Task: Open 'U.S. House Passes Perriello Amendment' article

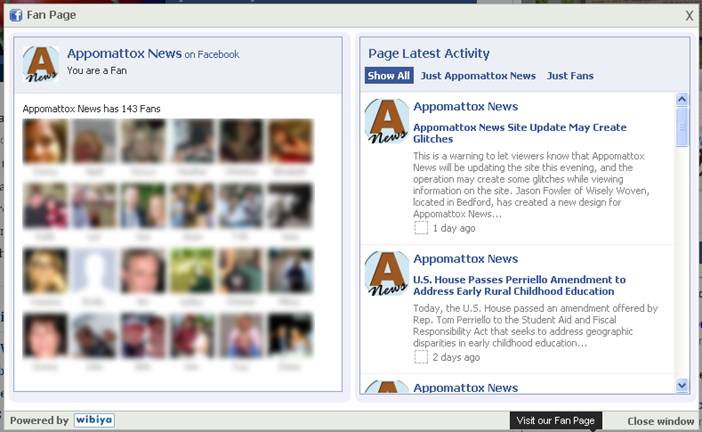Action: coord(519,285)
